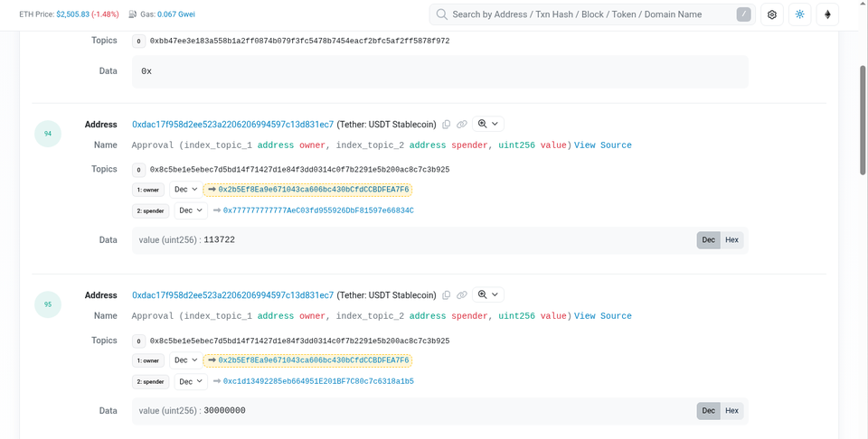The width and height of the screenshot is (868, 439).
Task: Open Dec dropdown for log 94 owner
Action: [x=186, y=190]
